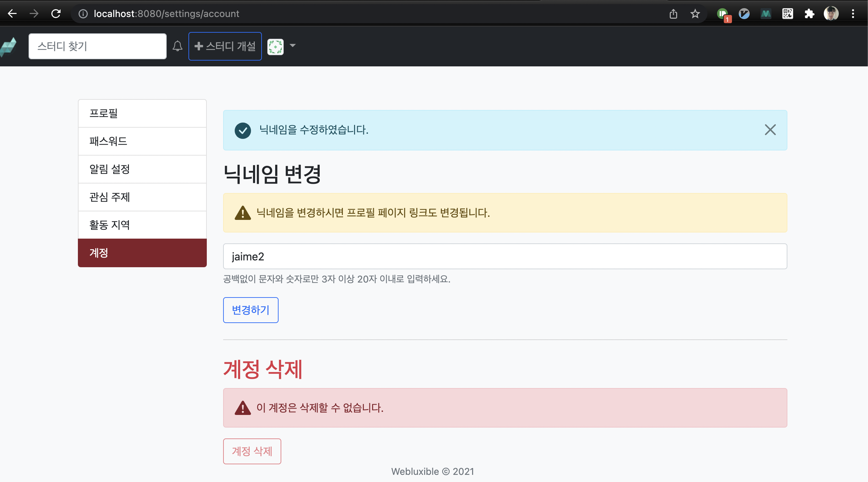Click the browser back arrow
This screenshot has height=482, width=868.
[12, 14]
